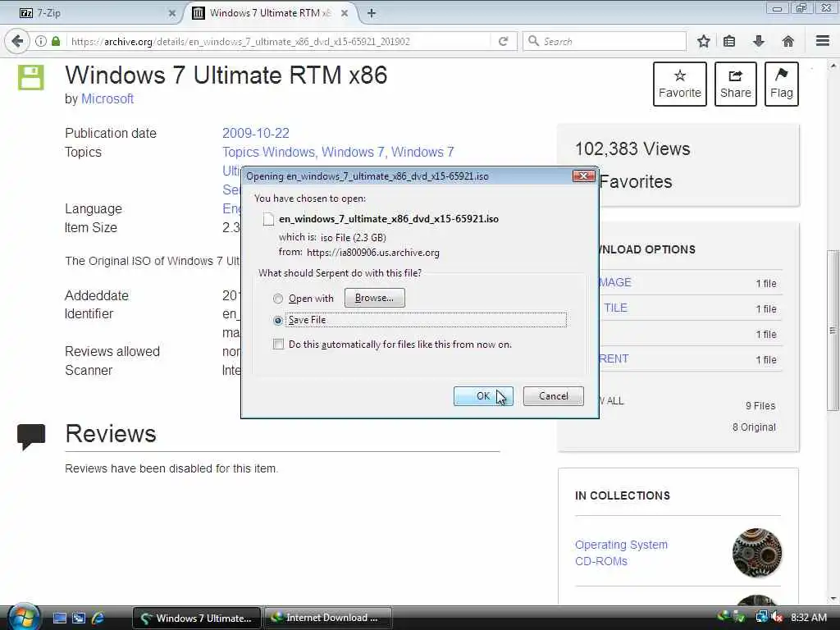Confirm the download with OK

[483, 396]
